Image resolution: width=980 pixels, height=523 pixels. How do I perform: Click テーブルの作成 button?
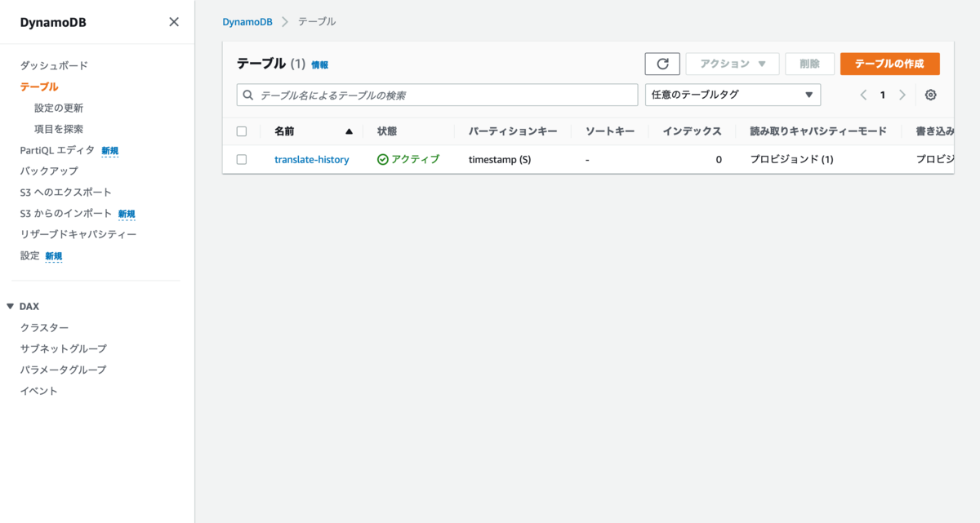pos(889,64)
